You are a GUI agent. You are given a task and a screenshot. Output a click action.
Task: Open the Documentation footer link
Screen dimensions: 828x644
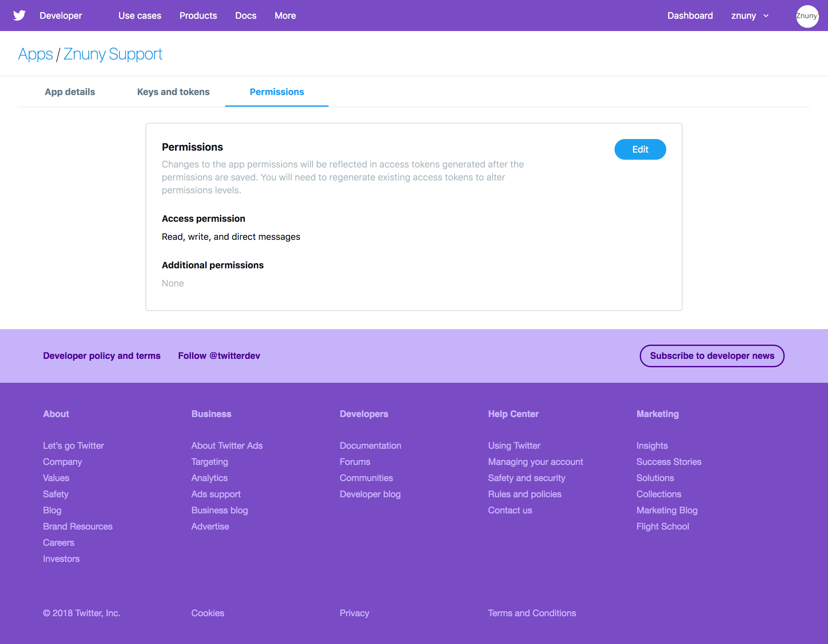[370, 445]
